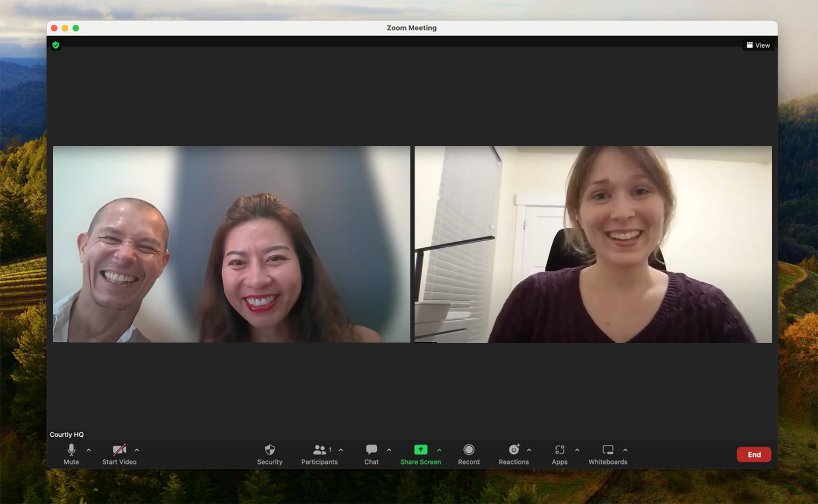Expand the arrow beside Participants

(341, 450)
